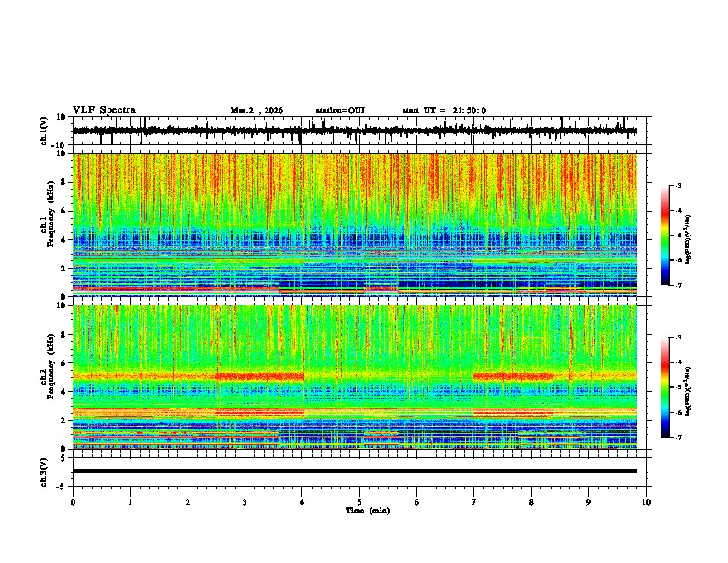Viewport: 728px width, 563px height.
Task: Click the "start UT = 21:50:0" header text
Action: [444, 110]
